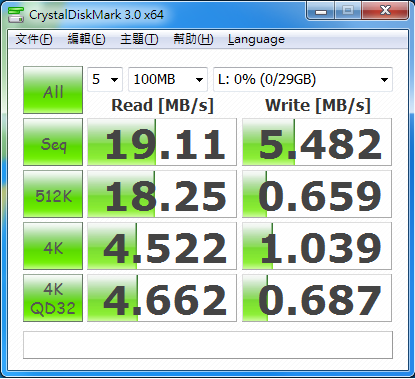Image resolution: width=415 pixels, height=379 pixels.
Task: Open the 文件(F) menu
Action: coord(34,39)
